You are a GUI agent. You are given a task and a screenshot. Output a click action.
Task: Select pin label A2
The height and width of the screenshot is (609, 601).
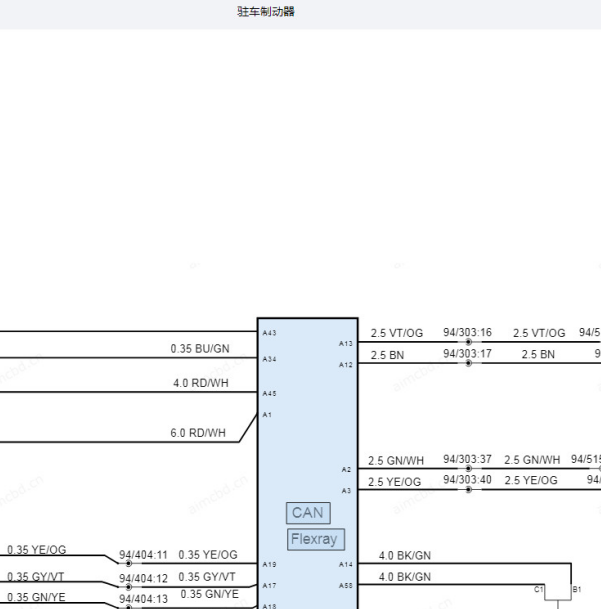347,470
